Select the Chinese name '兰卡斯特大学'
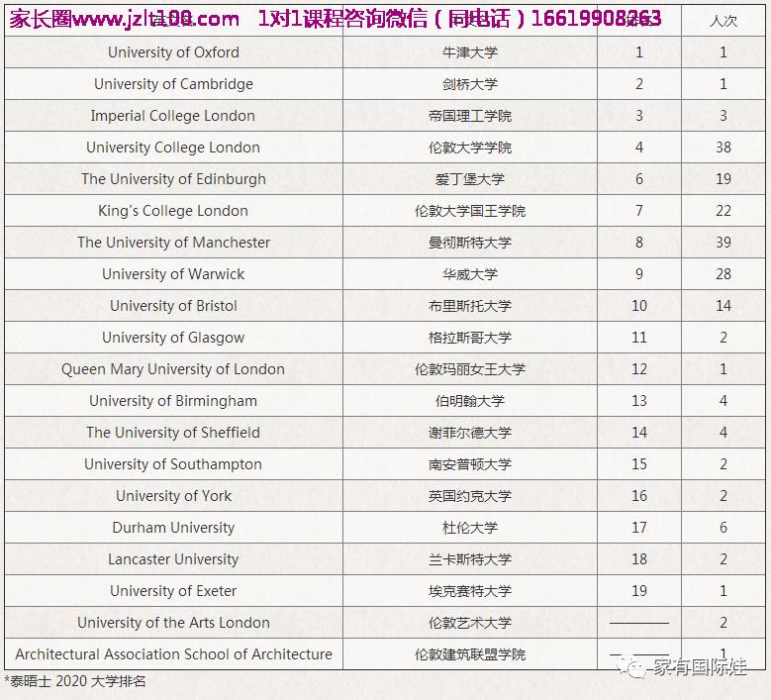This screenshot has height=700, width=771. tap(470, 559)
